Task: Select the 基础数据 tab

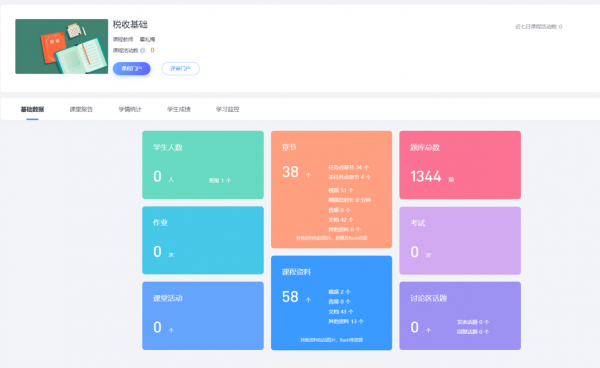Action: coord(32,109)
